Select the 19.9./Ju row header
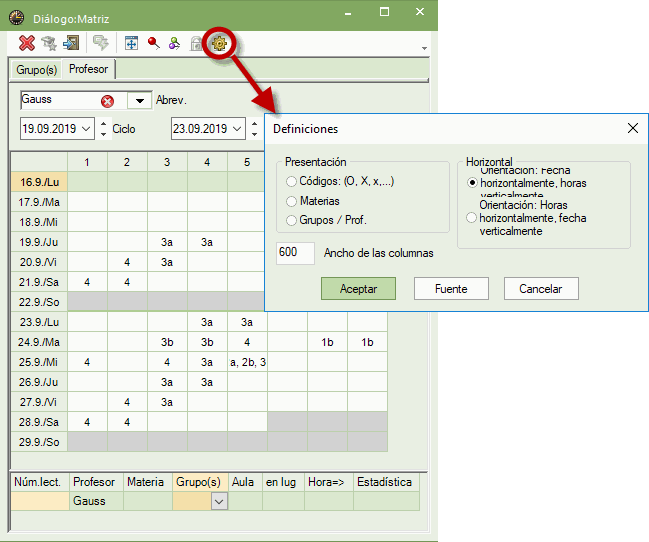The width and height of the screenshot is (649, 542). point(39,242)
